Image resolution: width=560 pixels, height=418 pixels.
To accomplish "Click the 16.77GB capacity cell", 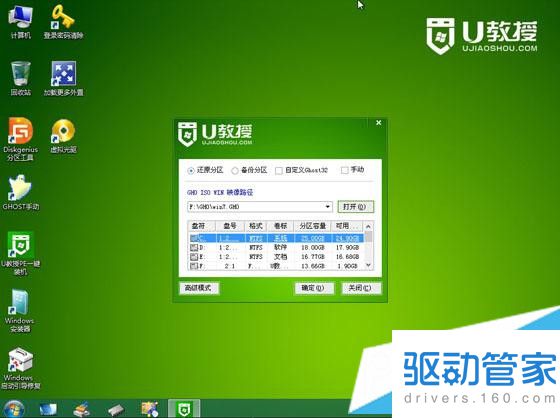I will coord(312,257).
